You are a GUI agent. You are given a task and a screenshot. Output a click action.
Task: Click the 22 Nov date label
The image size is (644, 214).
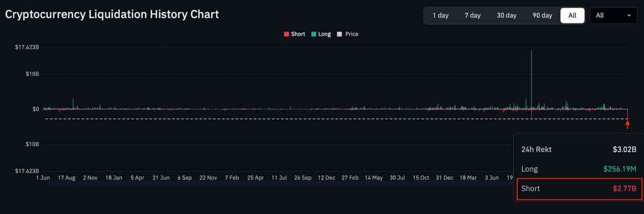coord(208,178)
